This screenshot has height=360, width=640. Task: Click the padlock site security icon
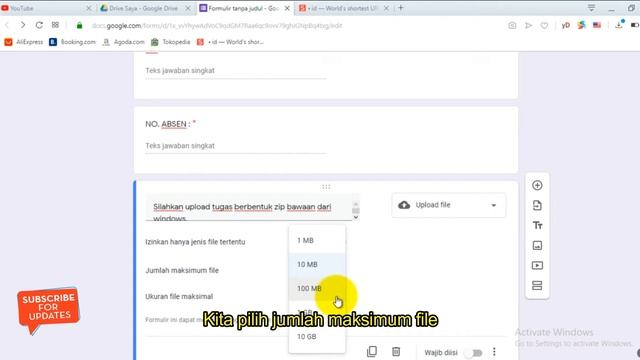point(79,25)
